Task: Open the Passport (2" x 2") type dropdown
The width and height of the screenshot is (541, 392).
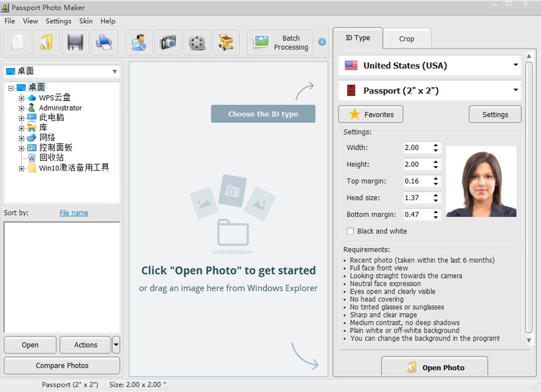Action: point(430,90)
